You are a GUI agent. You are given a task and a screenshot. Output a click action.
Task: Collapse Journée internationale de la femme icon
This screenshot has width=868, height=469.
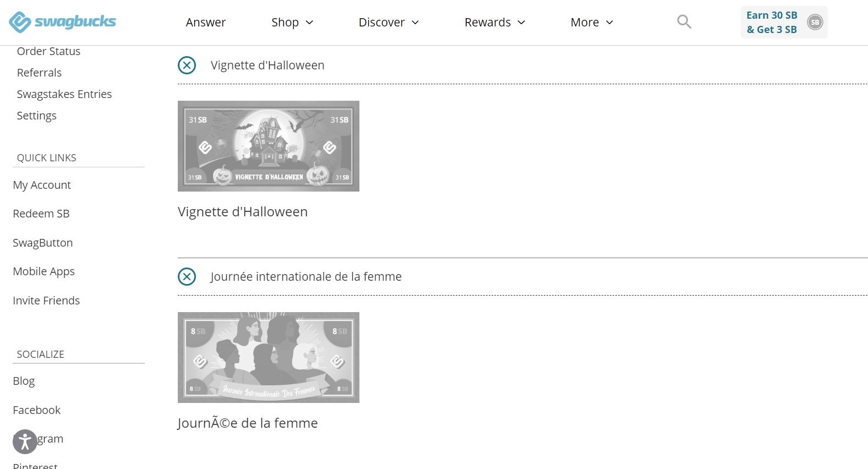[x=187, y=277]
